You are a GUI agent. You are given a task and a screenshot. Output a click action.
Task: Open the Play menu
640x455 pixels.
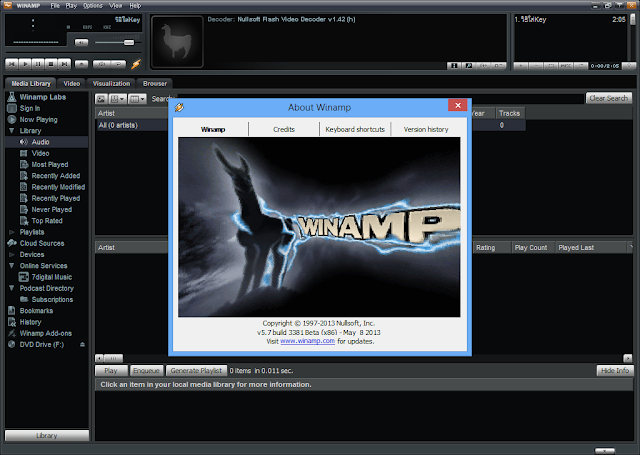pos(71,6)
